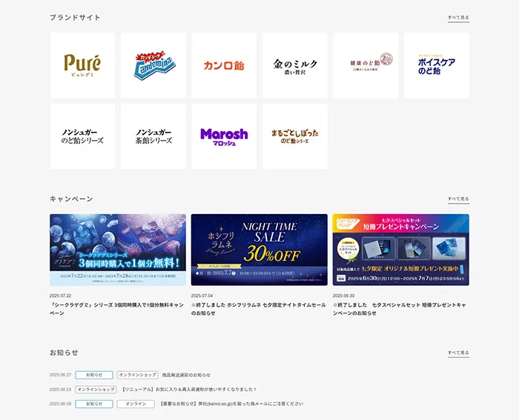
Task: Open the Night Time Sale 30%OFF banner
Action: pos(259,250)
